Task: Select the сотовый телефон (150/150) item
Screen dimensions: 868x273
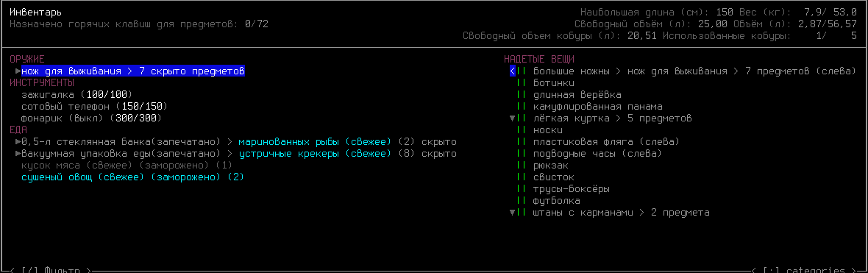Action: [94, 106]
